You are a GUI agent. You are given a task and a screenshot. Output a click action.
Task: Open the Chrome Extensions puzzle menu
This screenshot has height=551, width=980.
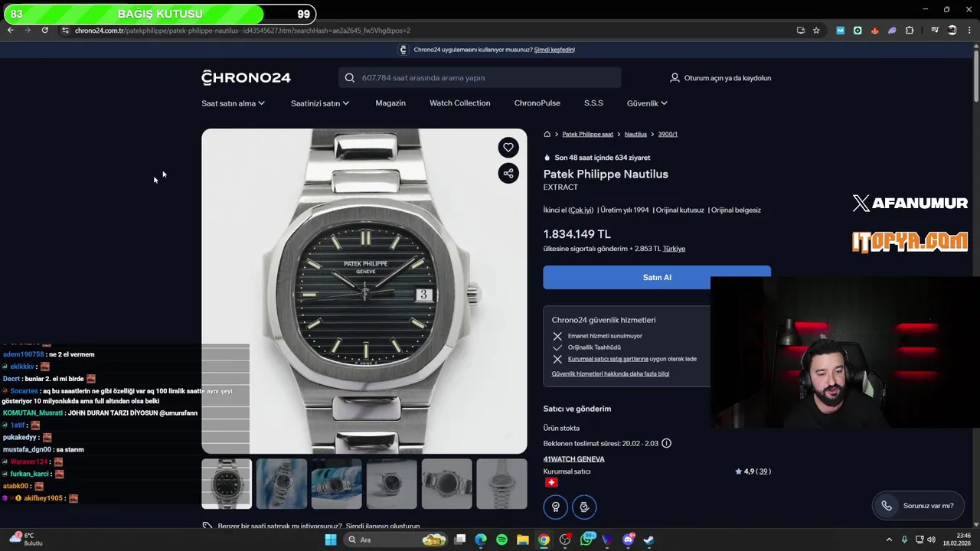click(x=910, y=31)
